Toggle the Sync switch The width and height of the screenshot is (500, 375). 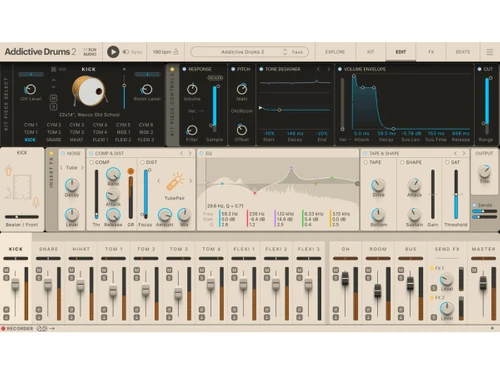(126, 52)
